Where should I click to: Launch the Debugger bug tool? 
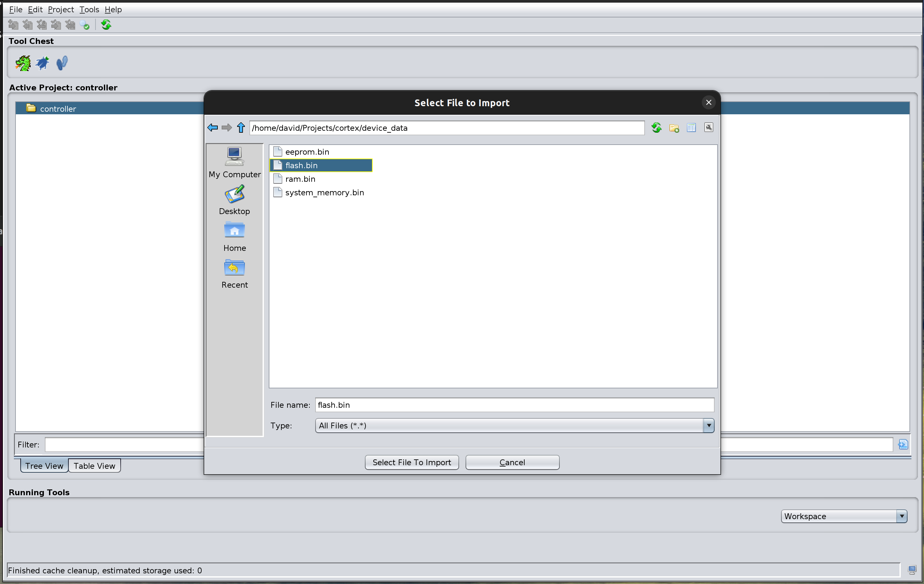click(x=43, y=63)
